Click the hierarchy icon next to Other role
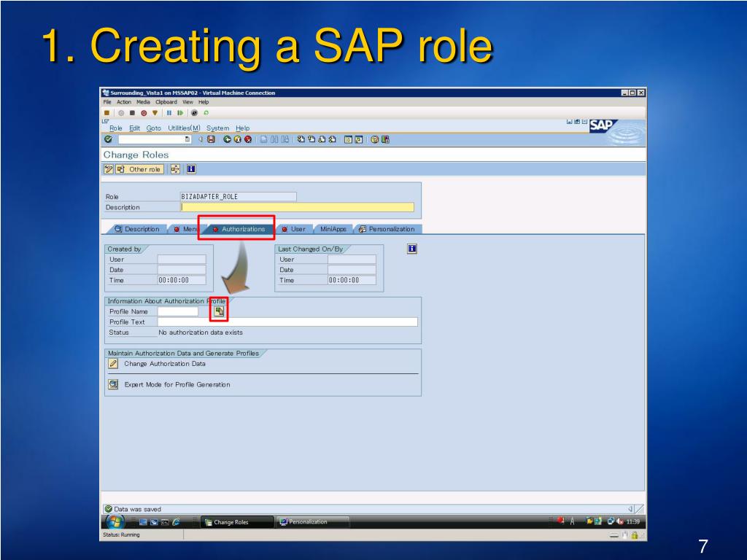Image resolution: width=747 pixels, height=560 pixels. [x=175, y=169]
